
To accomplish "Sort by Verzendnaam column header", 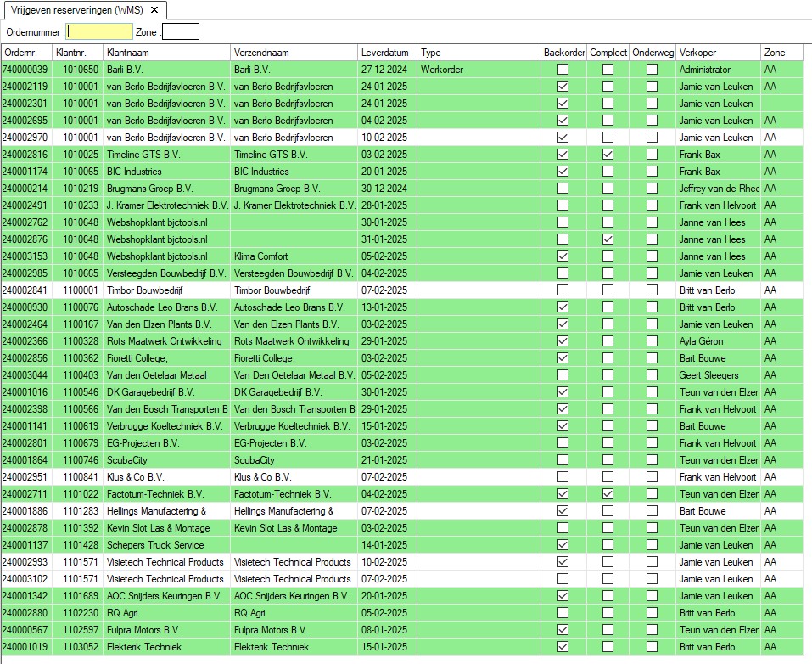I will 294,53.
